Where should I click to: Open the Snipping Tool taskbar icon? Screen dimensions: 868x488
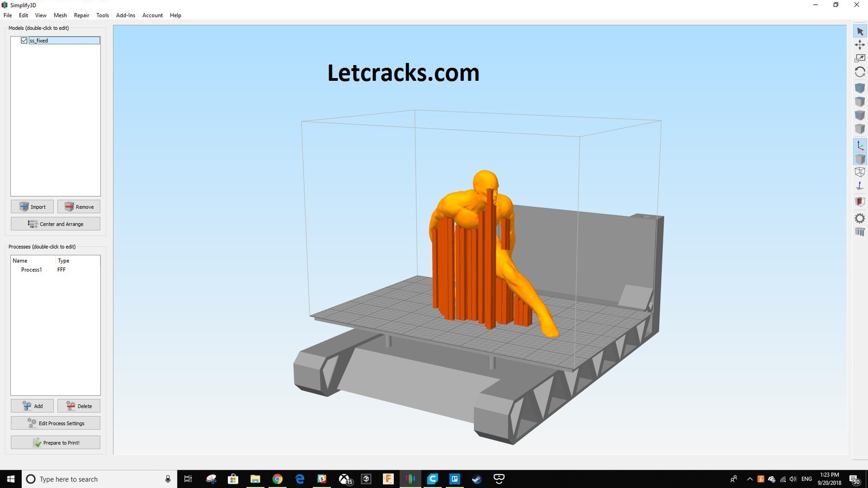pyautogui.click(x=211, y=479)
